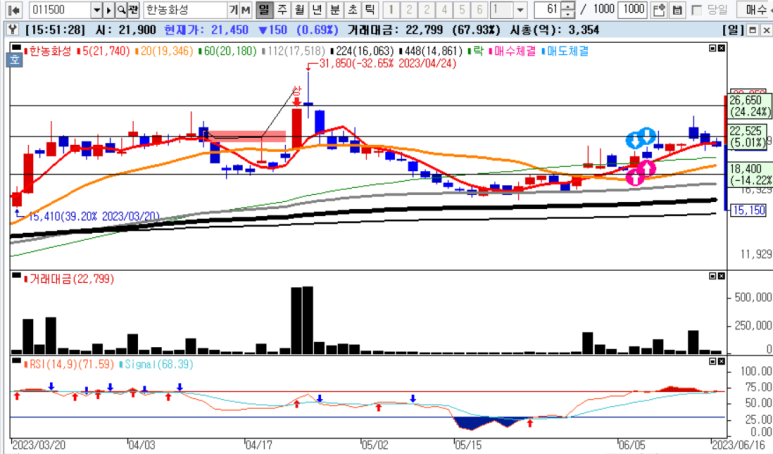Close the RSI indicator panel
This screenshot has height=454, width=773.
(721, 361)
